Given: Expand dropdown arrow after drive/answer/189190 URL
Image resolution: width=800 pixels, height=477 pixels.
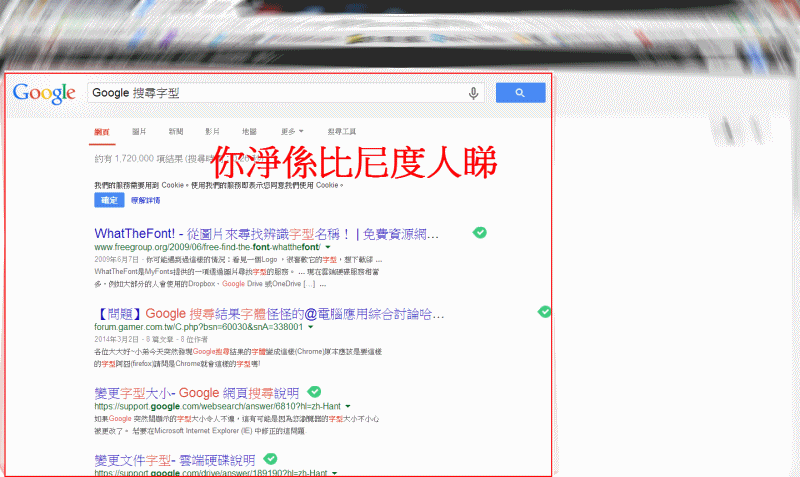Looking at the screenshot, I should click(x=334, y=473).
